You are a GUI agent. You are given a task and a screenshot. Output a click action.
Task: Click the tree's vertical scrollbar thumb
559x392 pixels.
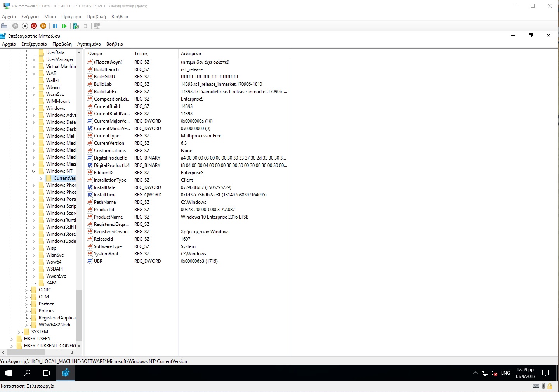[79, 316]
